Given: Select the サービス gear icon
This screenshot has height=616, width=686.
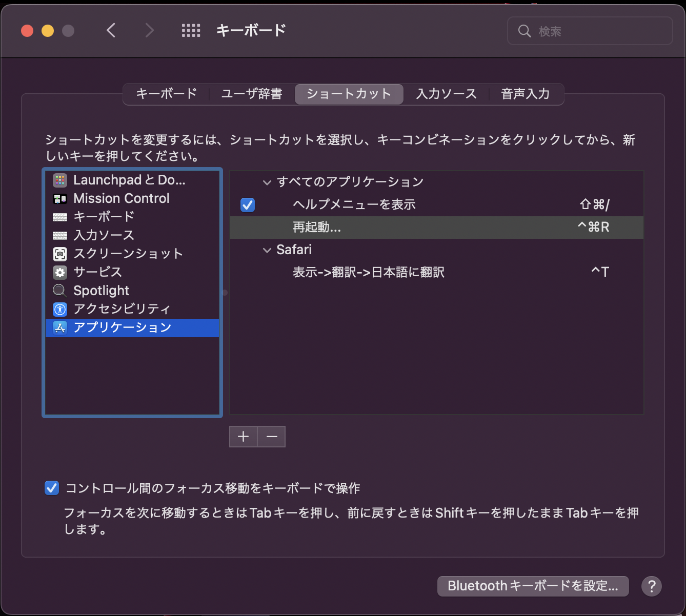Looking at the screenshot, I should coord(60,272).
